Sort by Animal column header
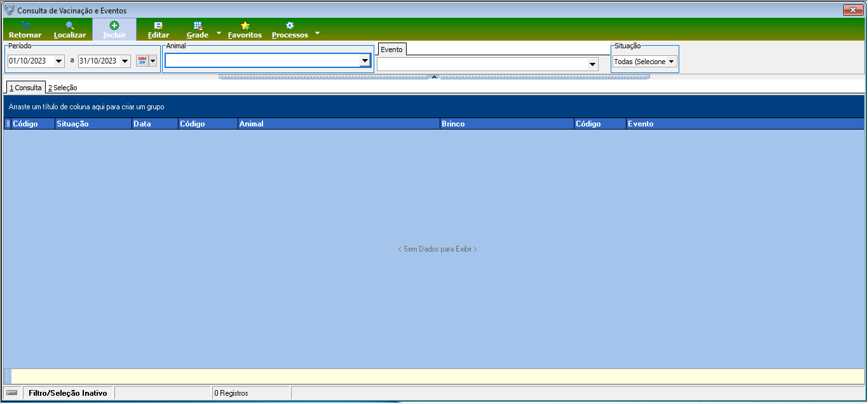 339,124
